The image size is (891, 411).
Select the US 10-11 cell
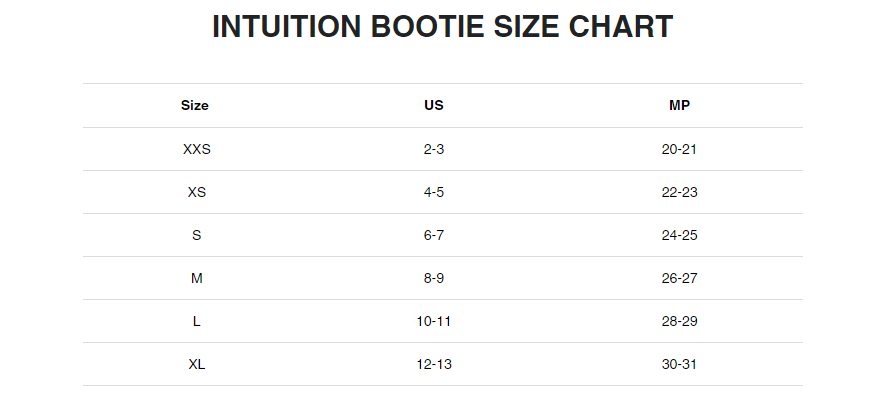434,321
